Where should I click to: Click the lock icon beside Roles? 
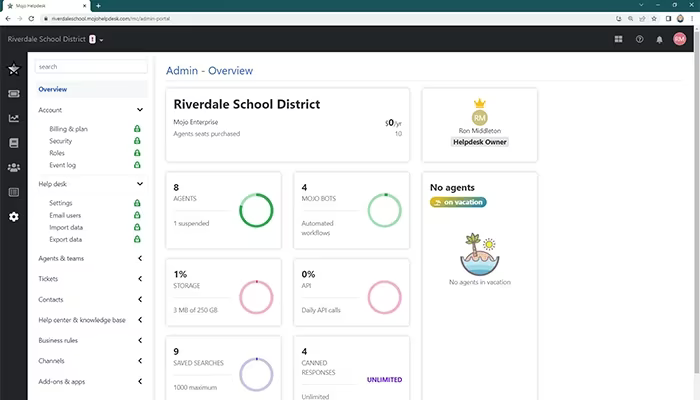pyautogui.click(x=137, y=153)
